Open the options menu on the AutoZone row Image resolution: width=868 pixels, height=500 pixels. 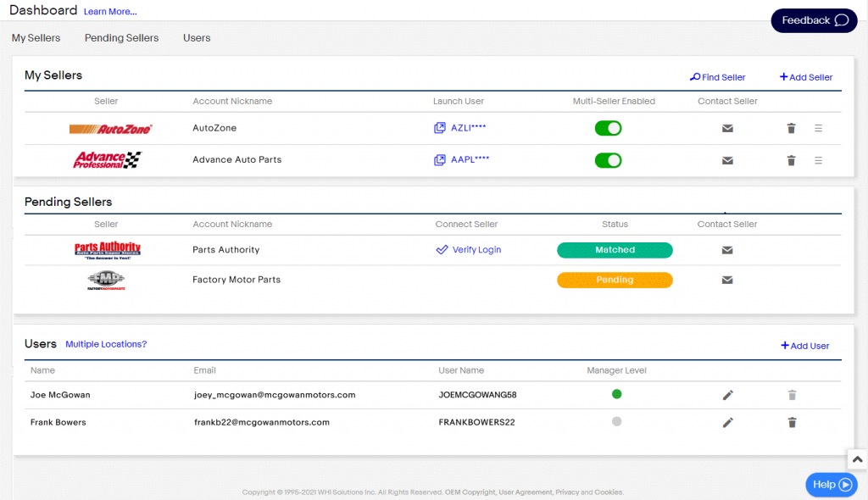[x=817, y=127]
